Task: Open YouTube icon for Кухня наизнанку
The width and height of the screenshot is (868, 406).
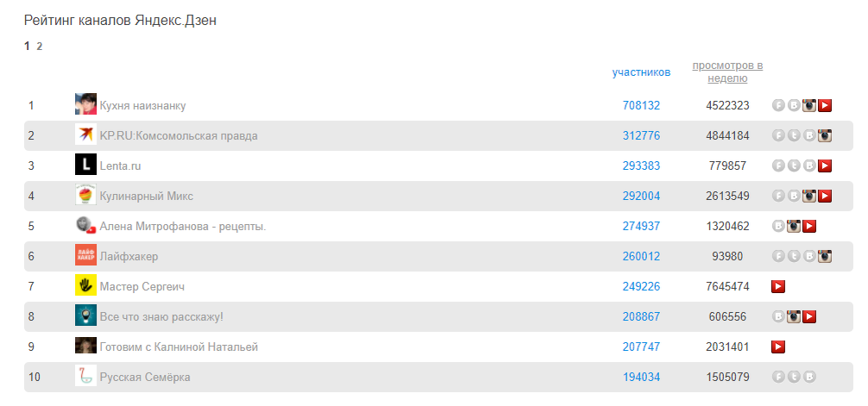Action: pos(825,105)
